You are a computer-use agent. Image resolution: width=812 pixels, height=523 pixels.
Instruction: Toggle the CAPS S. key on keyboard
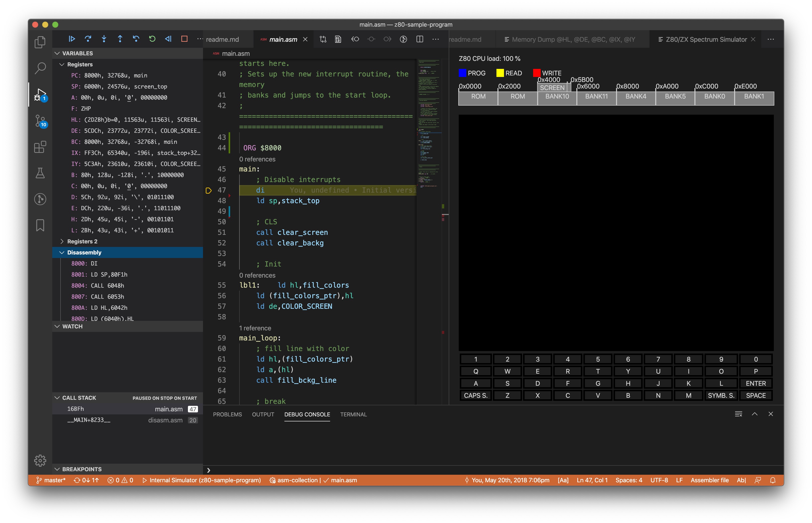click(475, 395)
